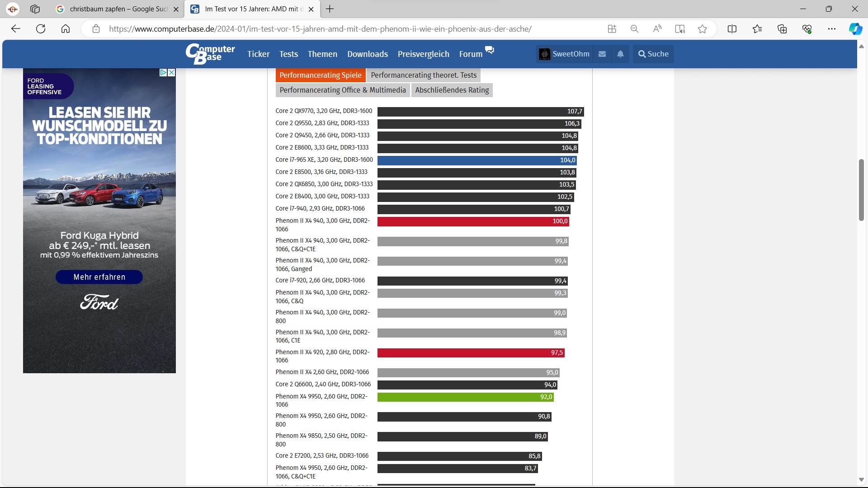Click Mehr erfahren in the Ford ad

tap(99, 277)
